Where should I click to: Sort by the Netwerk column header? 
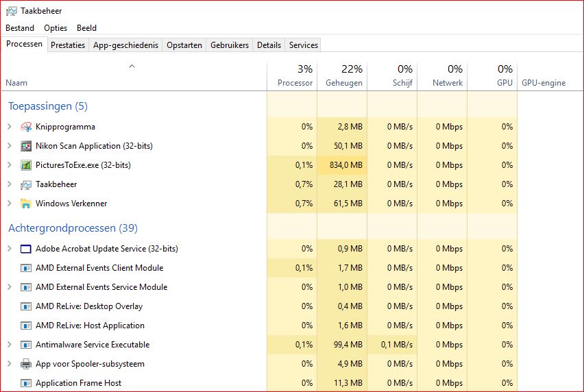[442, 76]
